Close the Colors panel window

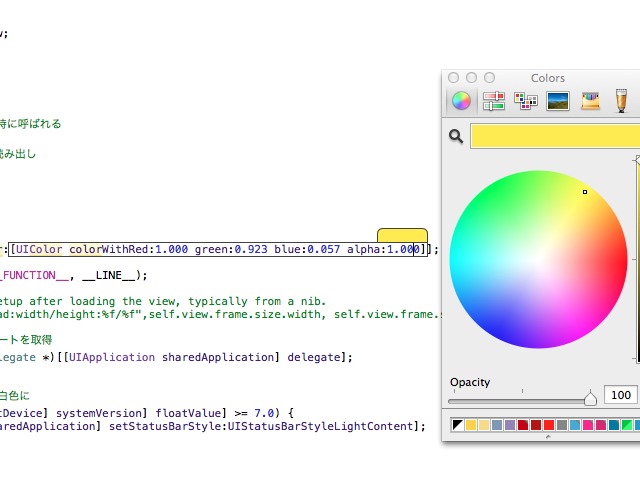(453, 78)
